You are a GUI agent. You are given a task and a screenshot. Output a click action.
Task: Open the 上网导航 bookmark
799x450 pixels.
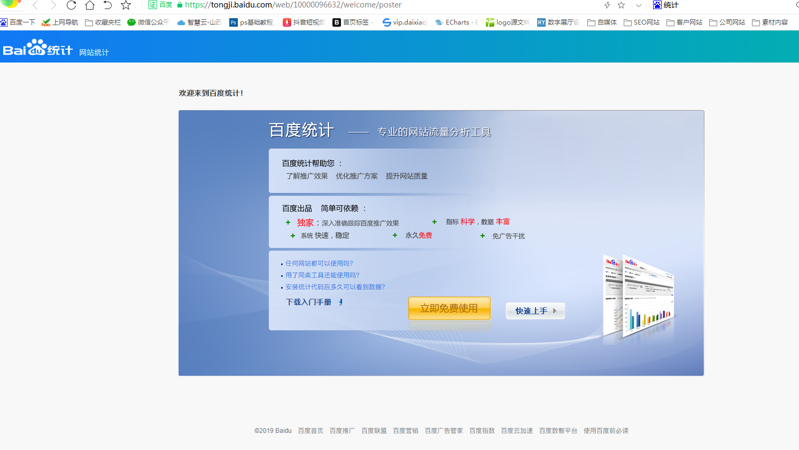click(60, 22)
